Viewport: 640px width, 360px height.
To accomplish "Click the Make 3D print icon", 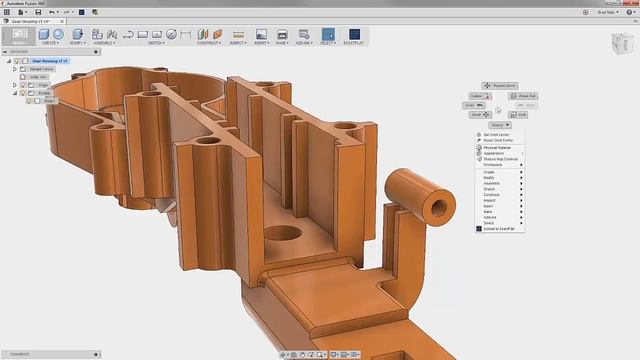I will point(282,34).
